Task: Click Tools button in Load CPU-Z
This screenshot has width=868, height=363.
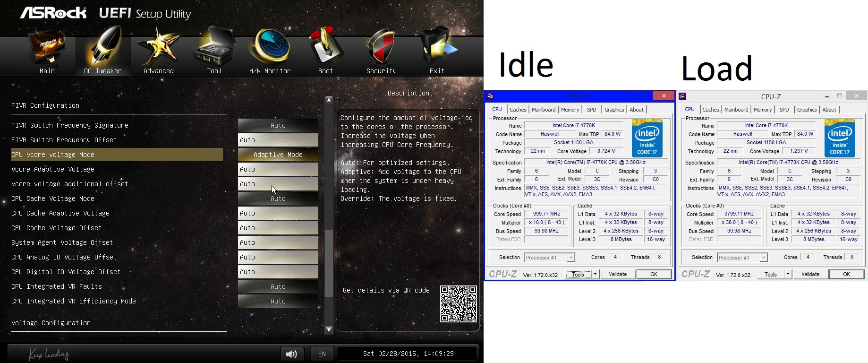Action: [x=771, y=274]
